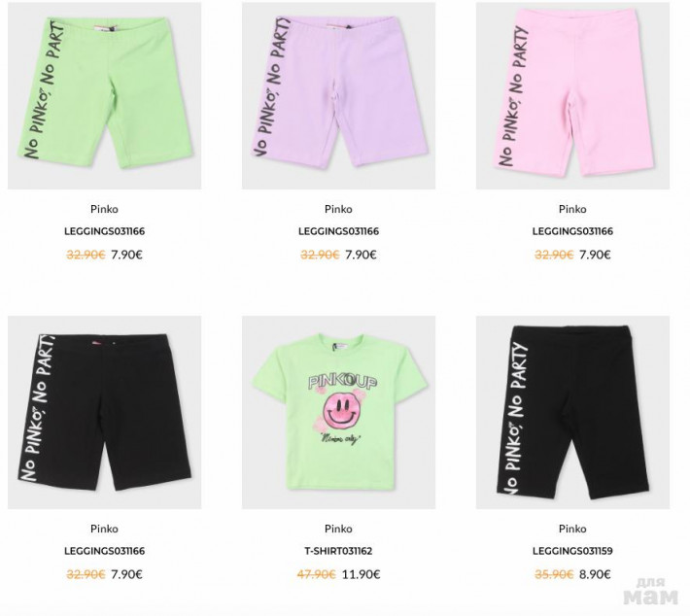
Task: Open the lilac Pinko leggings product image
Action: [x=338, y=95]
